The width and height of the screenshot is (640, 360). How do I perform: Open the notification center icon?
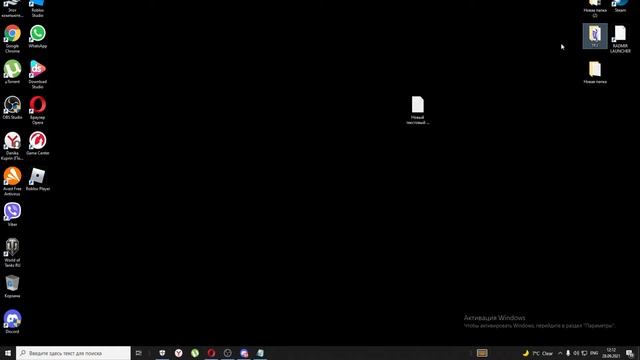click(630, 353)
